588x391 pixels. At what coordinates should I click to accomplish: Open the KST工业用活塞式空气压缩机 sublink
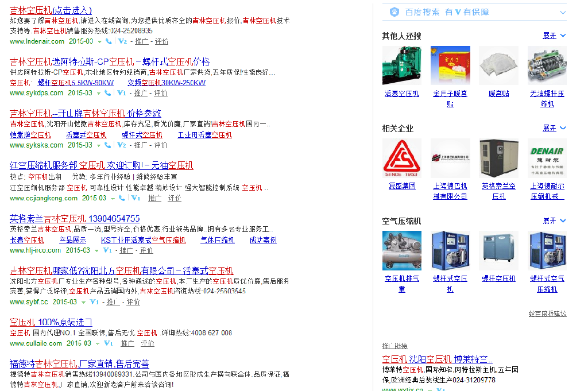[x=143, y=240]
